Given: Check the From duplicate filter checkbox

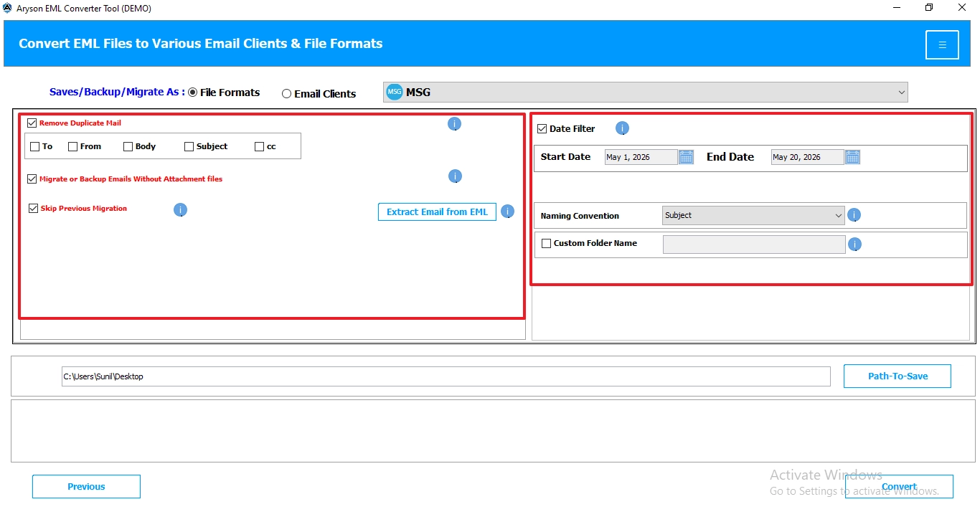Looking at the screenshot, I should 72,146.
